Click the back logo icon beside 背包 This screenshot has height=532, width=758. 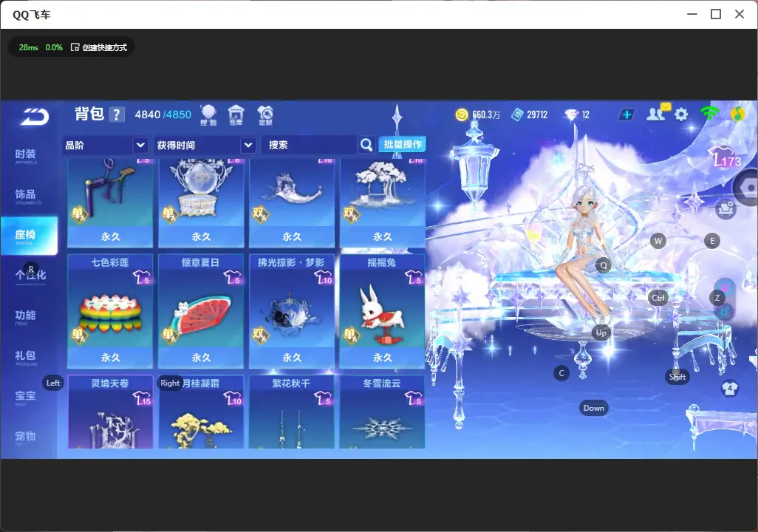tap(35, 116)
